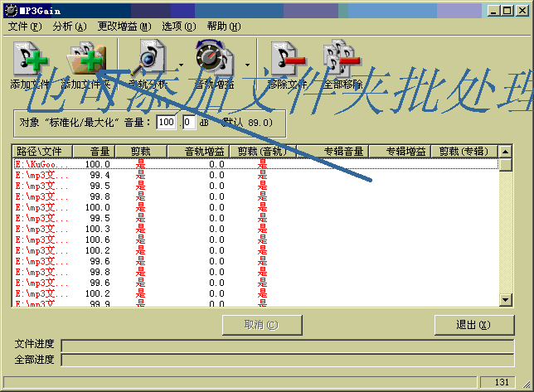
Task: Sort by 专辑音量 column header
Action: (x=333, y=151)
